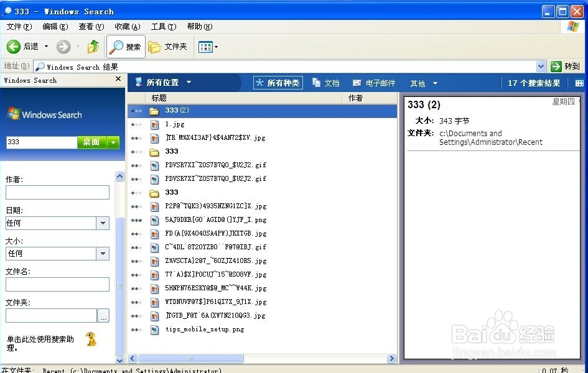This screenshot has width=588, height=373.
Task: Click results scroll right arrow
Action: [x=391, y=359]
